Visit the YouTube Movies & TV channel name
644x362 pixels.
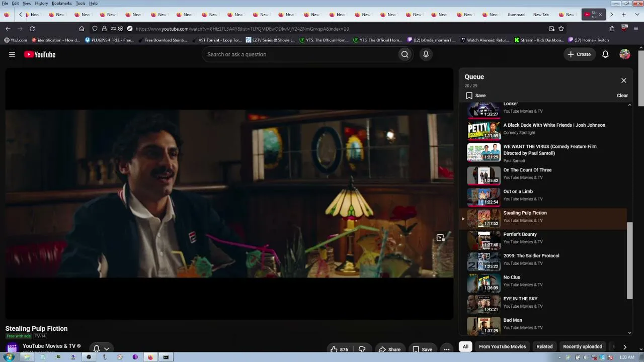pyautogui.click(x=49, y=346)
